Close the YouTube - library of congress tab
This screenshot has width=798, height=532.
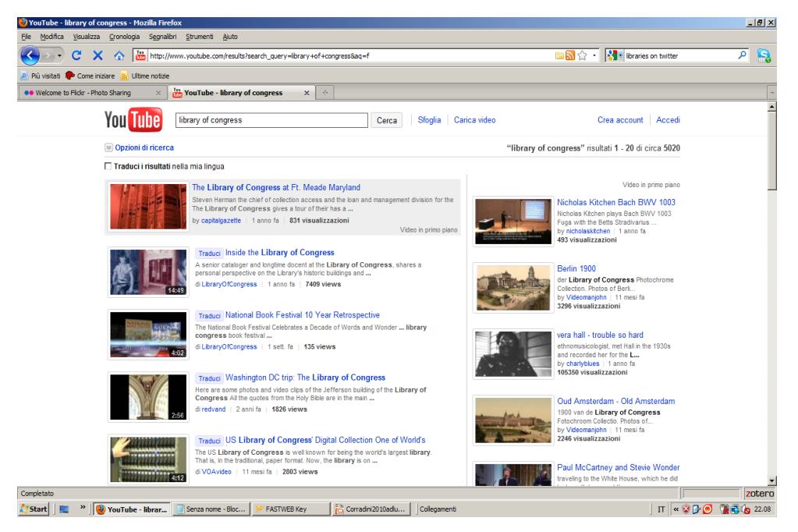click(307, 93)
